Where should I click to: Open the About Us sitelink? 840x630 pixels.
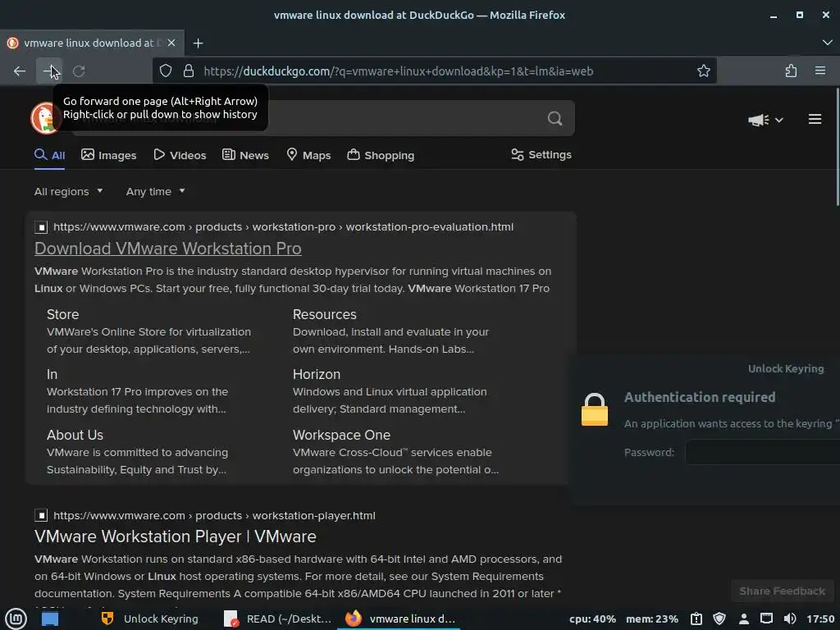(75, 435)
